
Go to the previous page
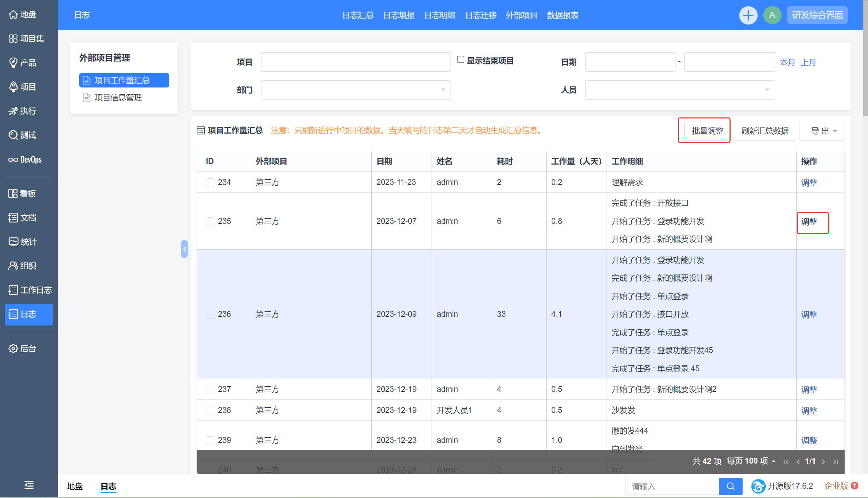click(798, 461)
